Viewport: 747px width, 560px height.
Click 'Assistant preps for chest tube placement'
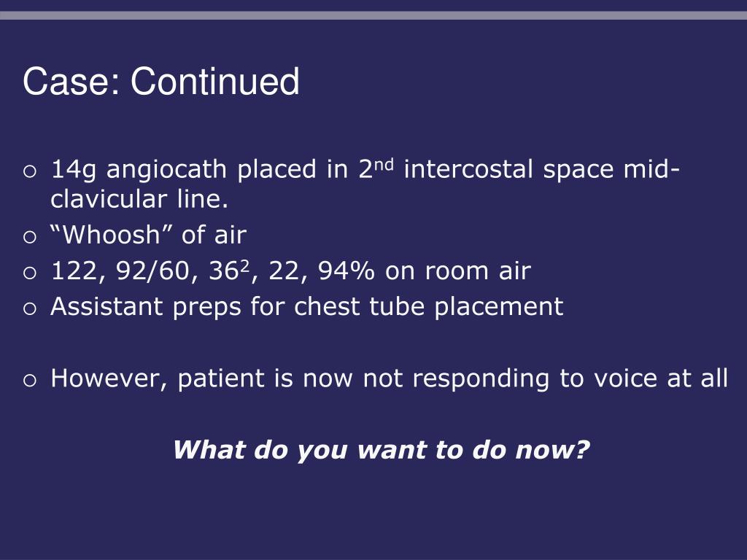click(x=307, y=307)
